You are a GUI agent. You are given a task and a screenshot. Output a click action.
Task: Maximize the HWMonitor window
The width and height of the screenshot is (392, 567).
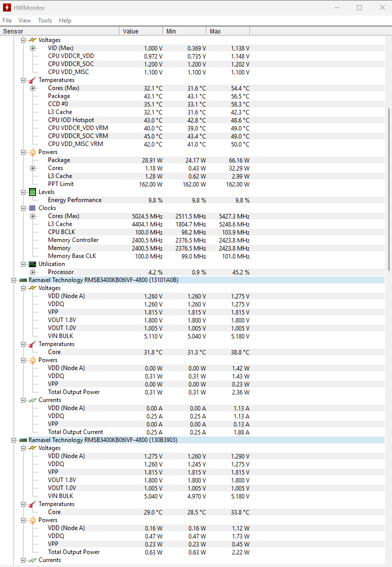click(359, 7)
